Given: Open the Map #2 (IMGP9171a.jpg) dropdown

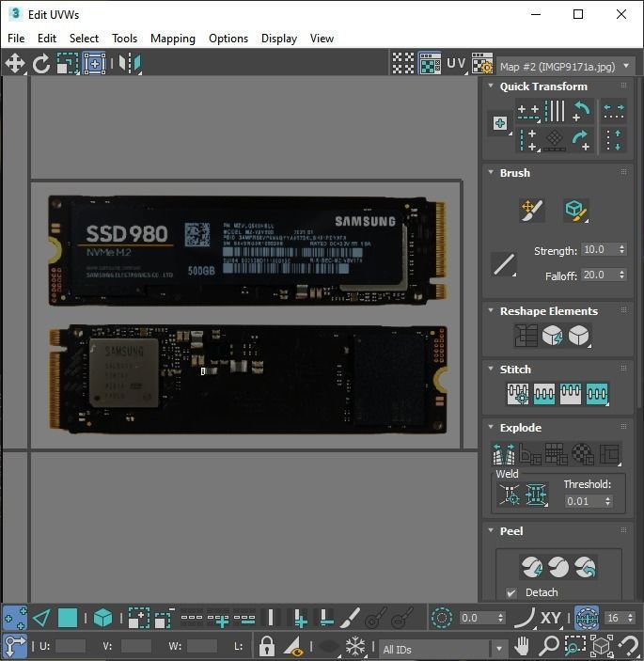Looking at the screenshot, I should (565, 67).
